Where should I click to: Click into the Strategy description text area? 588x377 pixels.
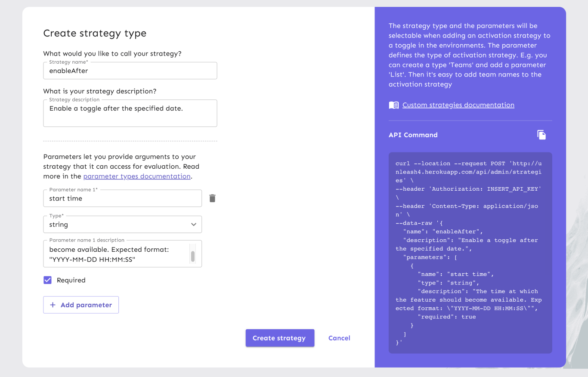130,114
